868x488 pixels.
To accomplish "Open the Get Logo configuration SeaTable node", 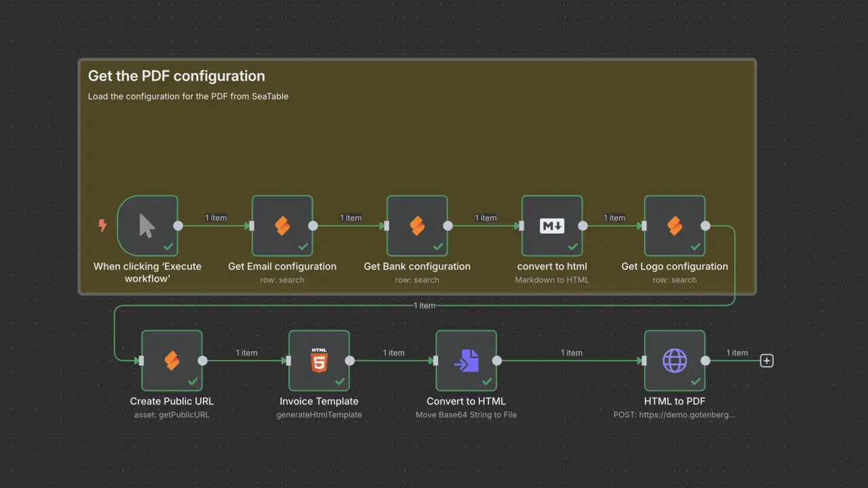I will pos(675,226).
